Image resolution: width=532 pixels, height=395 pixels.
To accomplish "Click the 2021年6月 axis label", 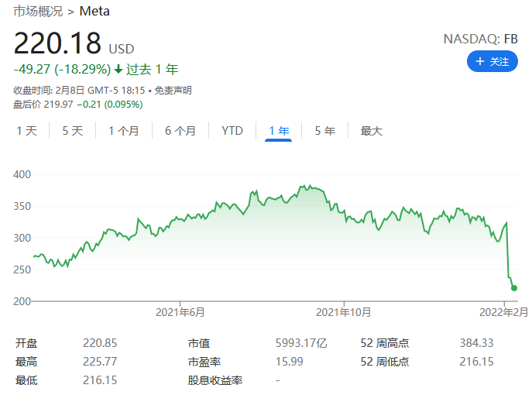I will click(180, 312).
